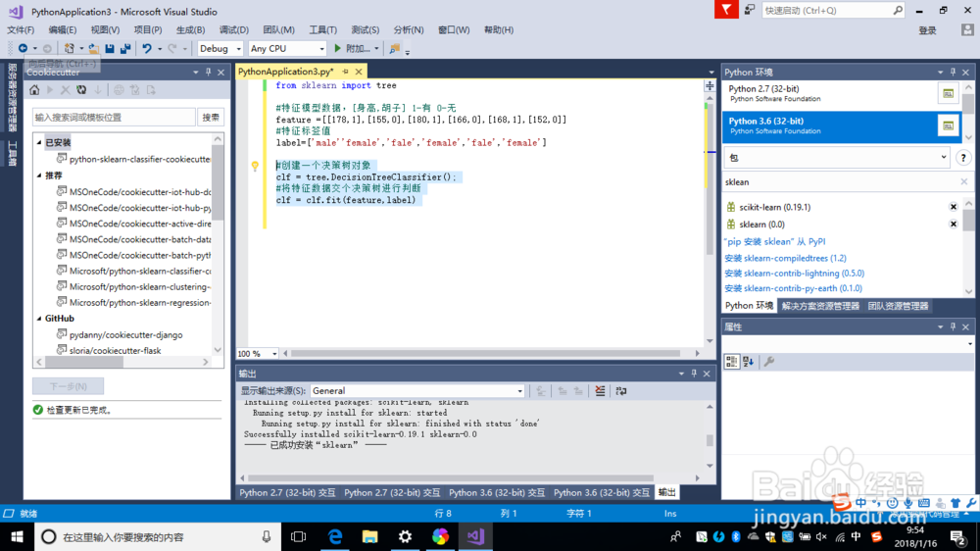Click the Cookiecutter check for updates icon
980x551 pixels.
[x=81, y=90]
